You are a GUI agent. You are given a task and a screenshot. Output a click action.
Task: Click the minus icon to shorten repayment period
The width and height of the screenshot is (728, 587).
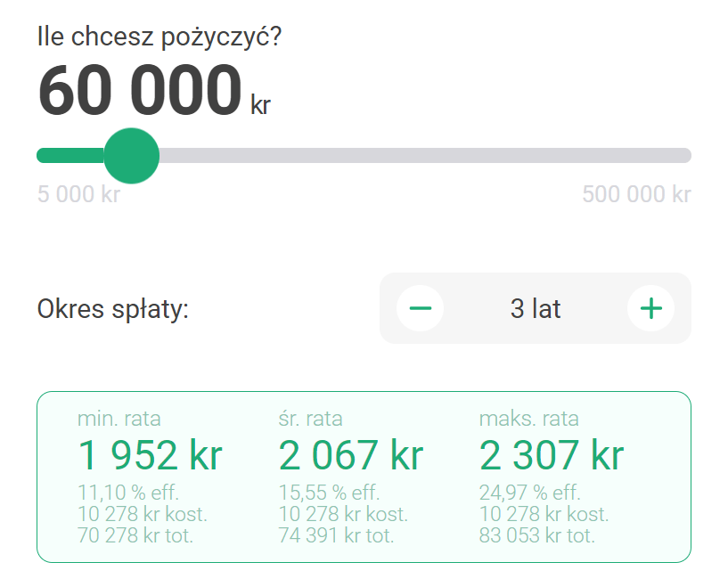(x=421, y=308)
